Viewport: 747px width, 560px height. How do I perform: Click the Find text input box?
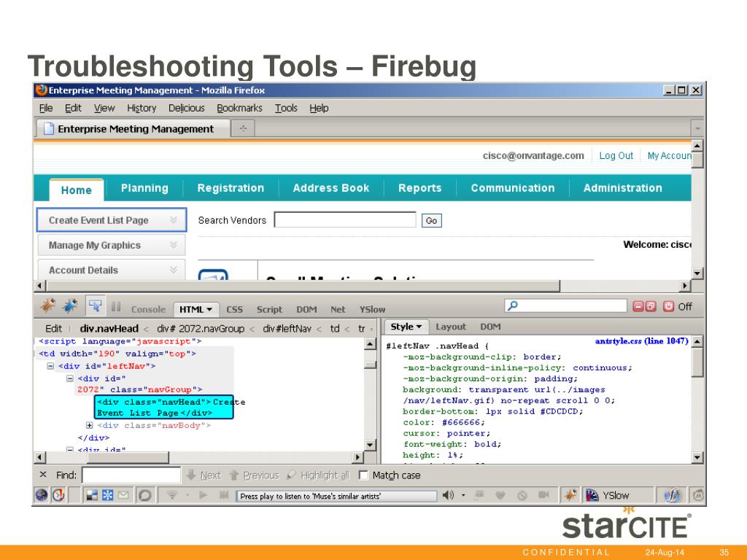tap(131, 475)
